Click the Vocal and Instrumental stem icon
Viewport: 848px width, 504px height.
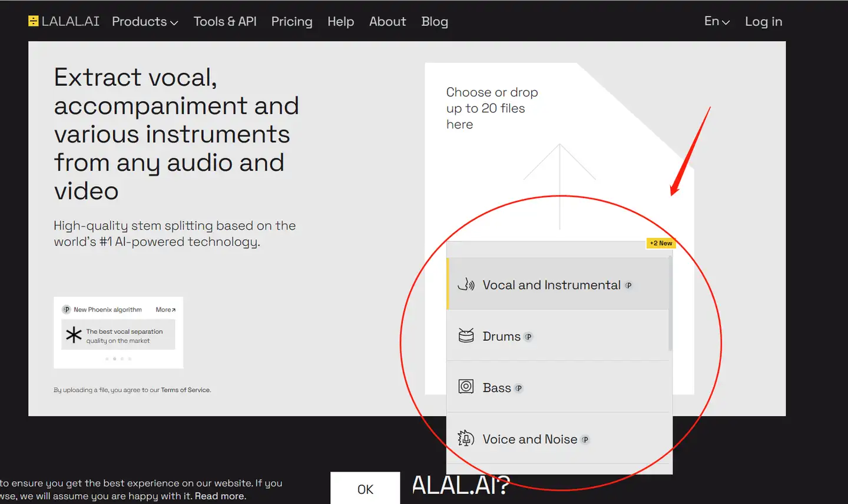[466, 285]
